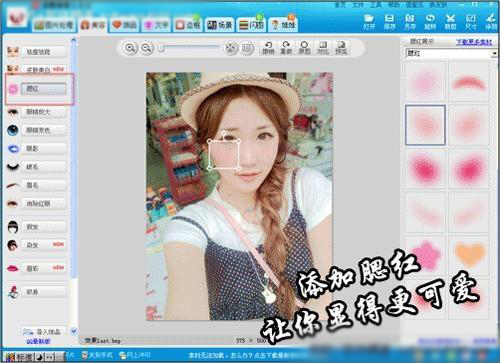Open the 图片处理 tab
The width and height of the screenshot is (500, 363).
click(54, 25)
